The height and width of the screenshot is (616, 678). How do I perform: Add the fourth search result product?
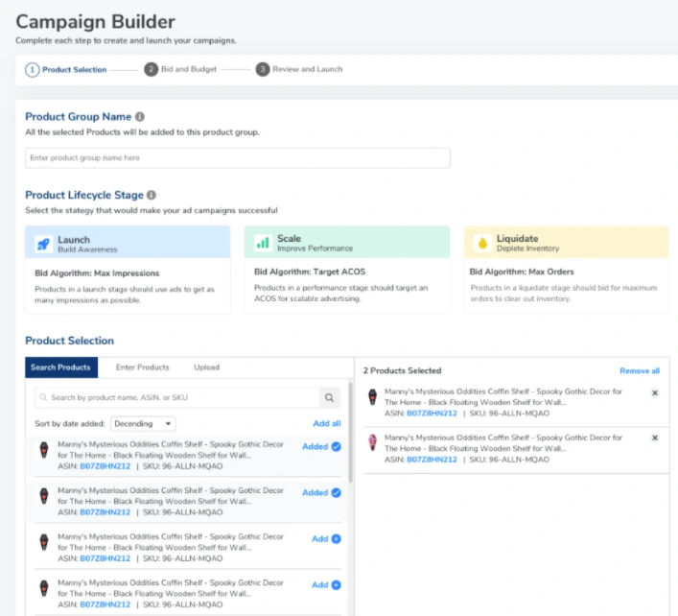click(326, 585)
